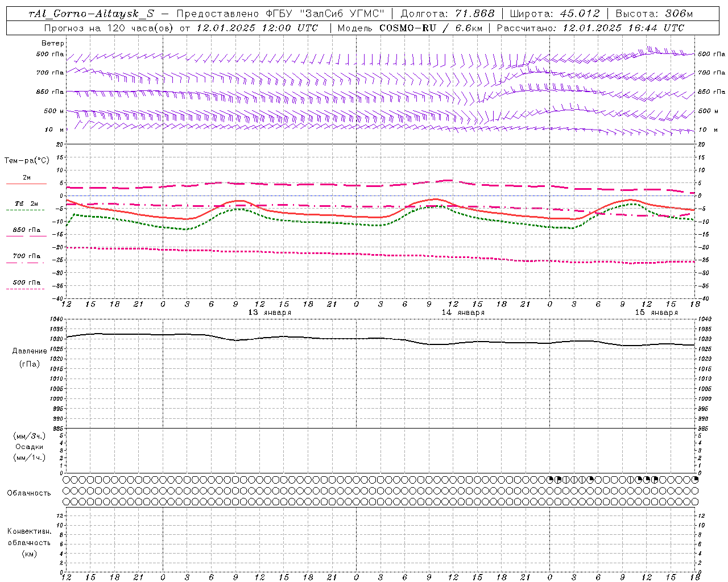
Task: Click the 15 января date label
Action: coord(656,313)
